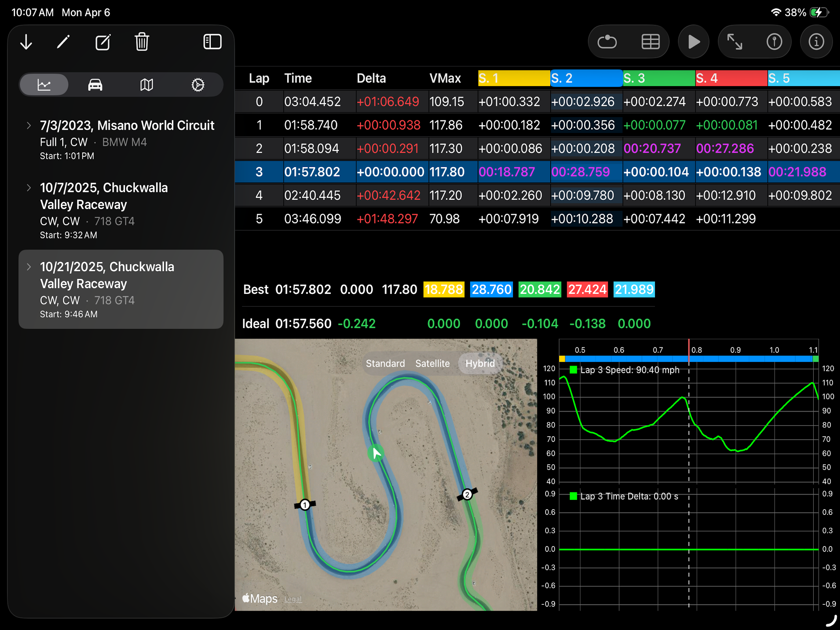The height and width of the screenshot is (630, 840).
Task: Switch map to Hybrid view
Action: tap(480, 364)
